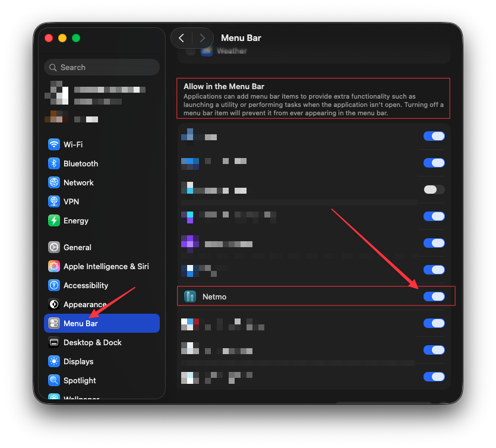Click the Bluetooth icon in the sidebar
The width and height of the screenshot is (496, 448).
[54, 163]
